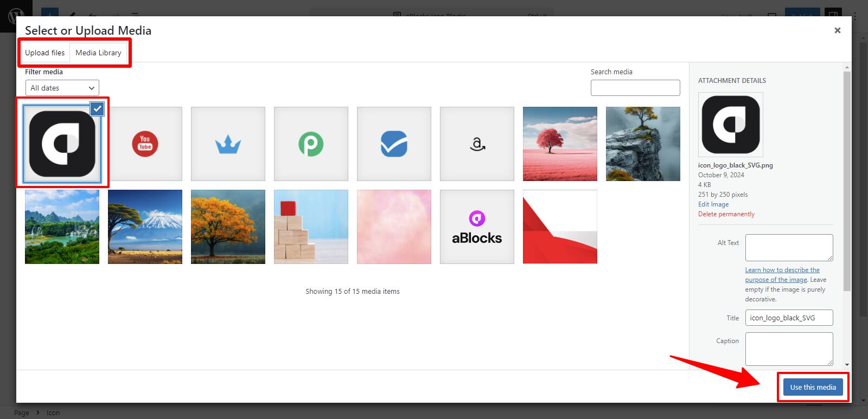Click the attachment preview logo image
868x419 pixels.
731,125
